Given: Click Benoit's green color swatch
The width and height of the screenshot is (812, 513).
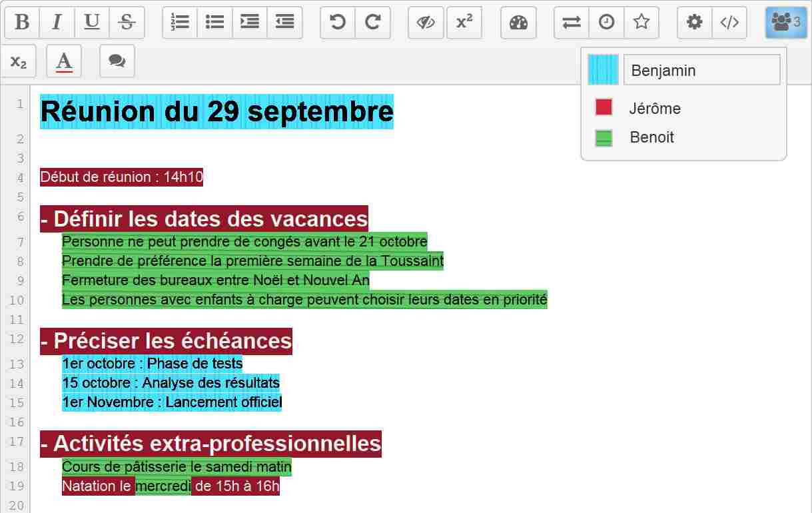Looking at the screenshot, I should pyautogui.click(x=604, y=137).
